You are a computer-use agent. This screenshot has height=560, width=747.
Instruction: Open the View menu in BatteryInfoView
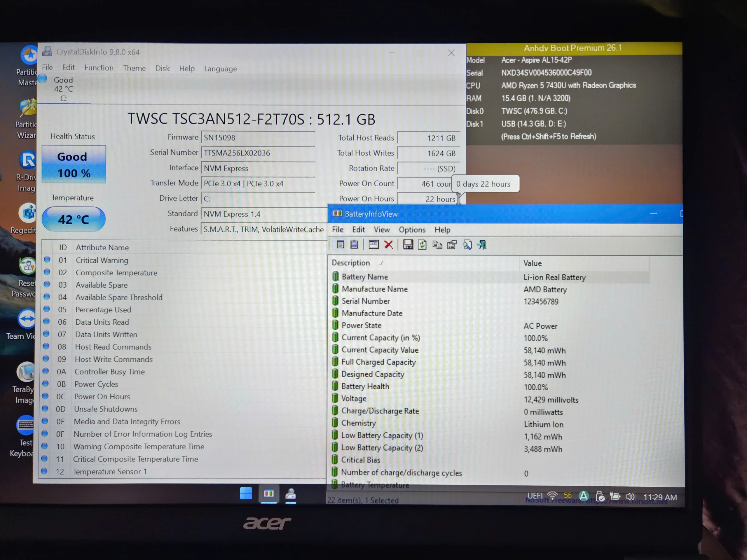382,230
